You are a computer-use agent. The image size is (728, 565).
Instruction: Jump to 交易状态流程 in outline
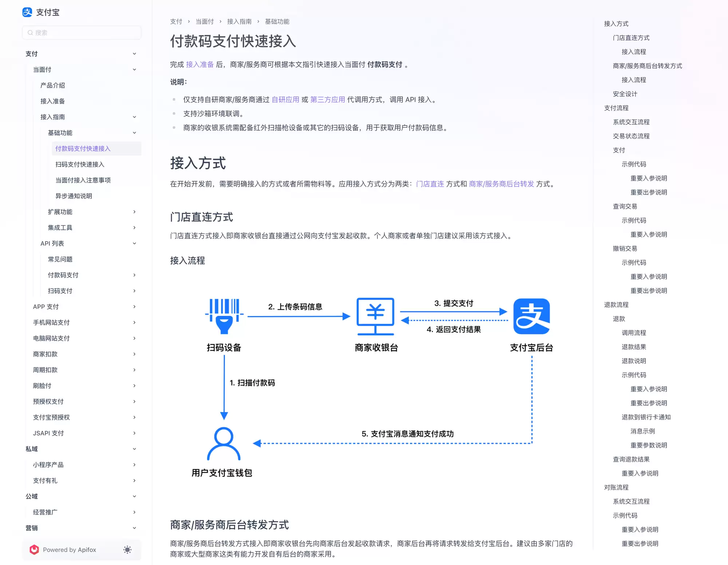631,136
